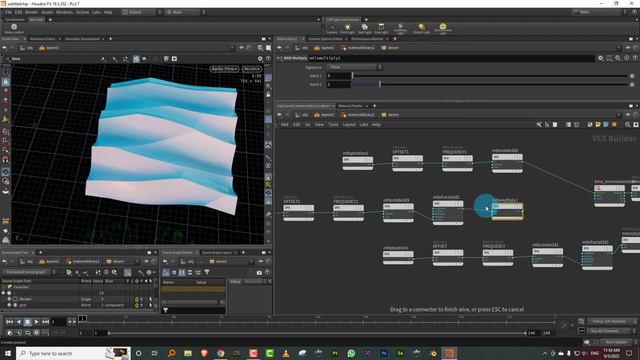Open the Tools menu in network editor
640x360 pixels.
point(333,124)
